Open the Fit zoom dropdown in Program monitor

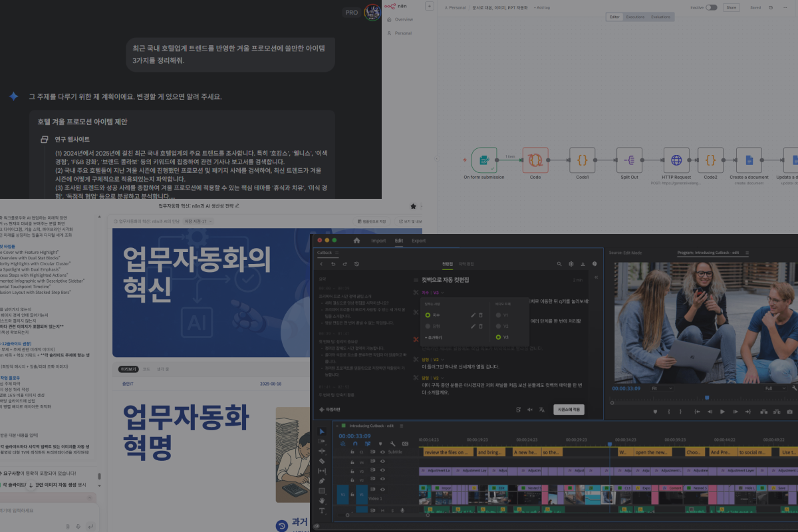[x=662, y=388]
